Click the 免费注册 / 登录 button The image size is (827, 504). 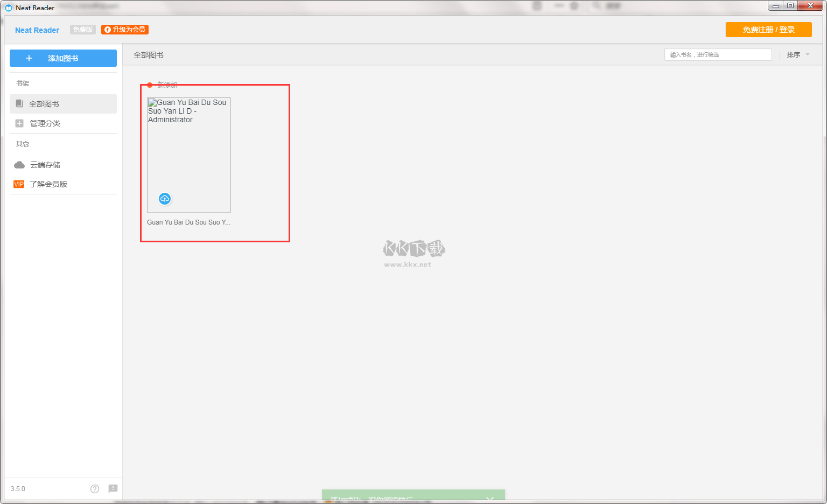768,30
